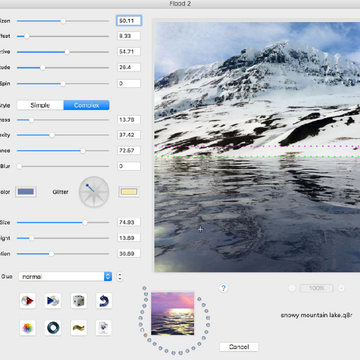360x360 pixels.
Task: Click the blue curved undo arrow icon
Action: pyautogui.click(x=104, y=301)
